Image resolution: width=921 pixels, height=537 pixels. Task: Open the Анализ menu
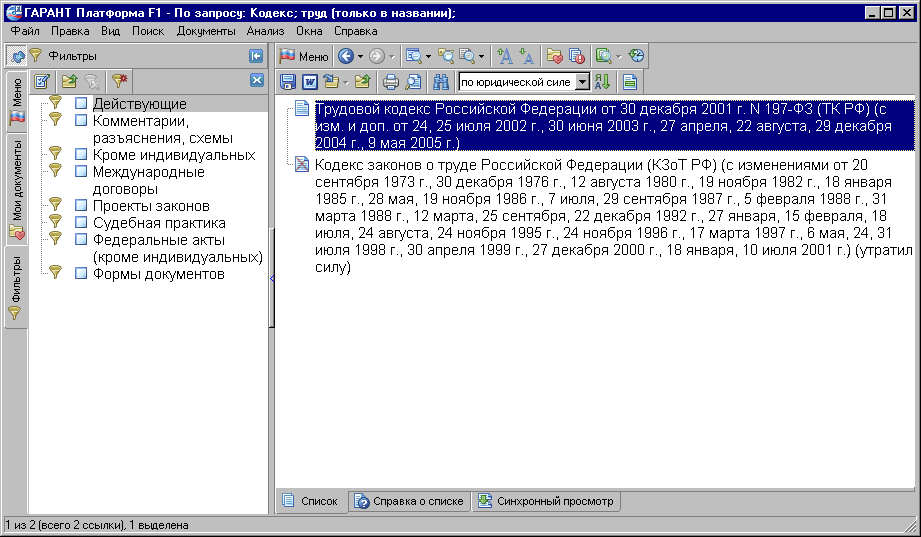[265, 31]
